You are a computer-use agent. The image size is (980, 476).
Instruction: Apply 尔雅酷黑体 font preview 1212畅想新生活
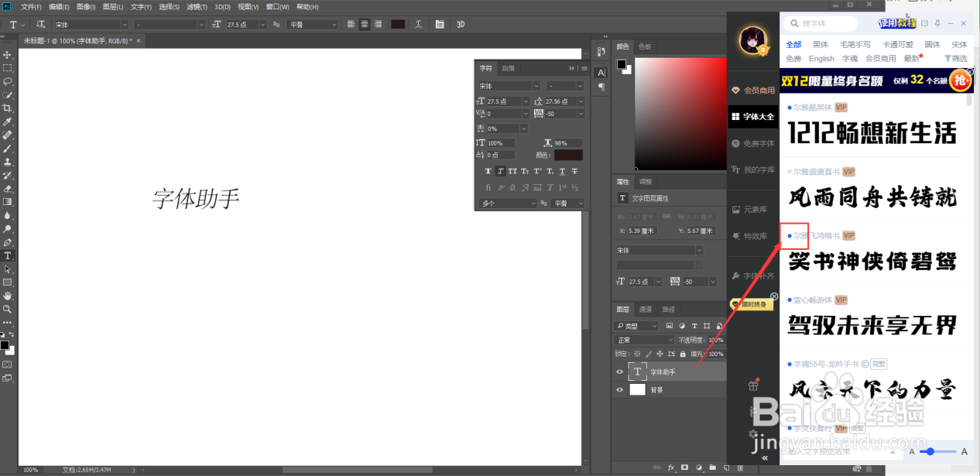tap(872, 133)
